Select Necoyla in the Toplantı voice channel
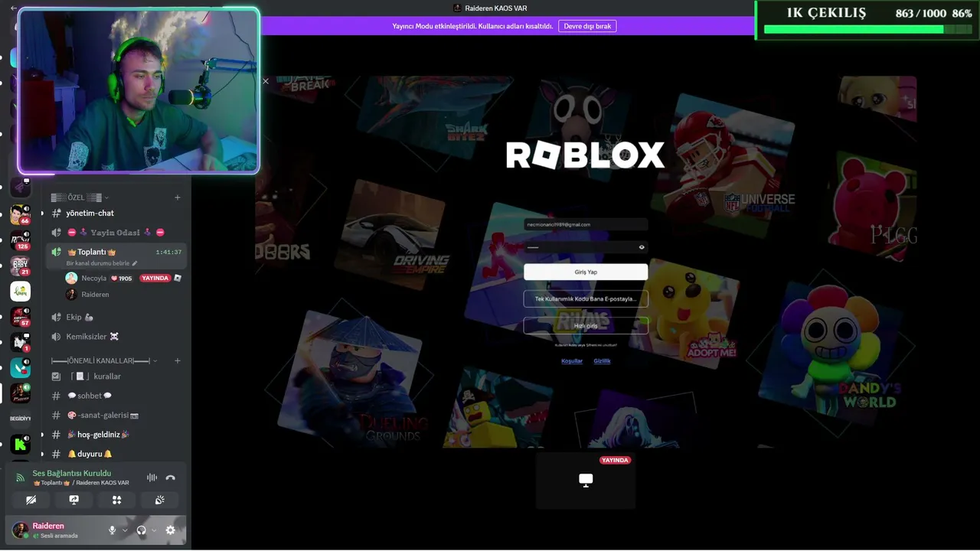Viewport: 980px width, 551px height. pos(93,279)
